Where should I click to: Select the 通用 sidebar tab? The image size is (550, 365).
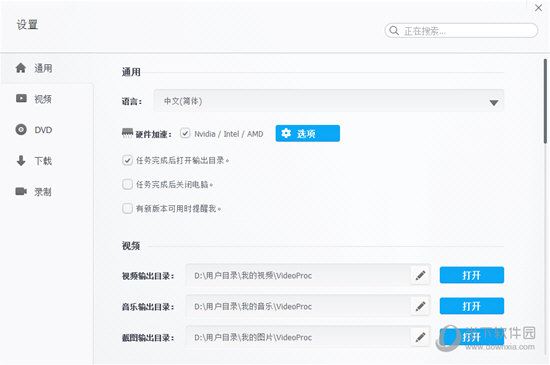[47, 68]
